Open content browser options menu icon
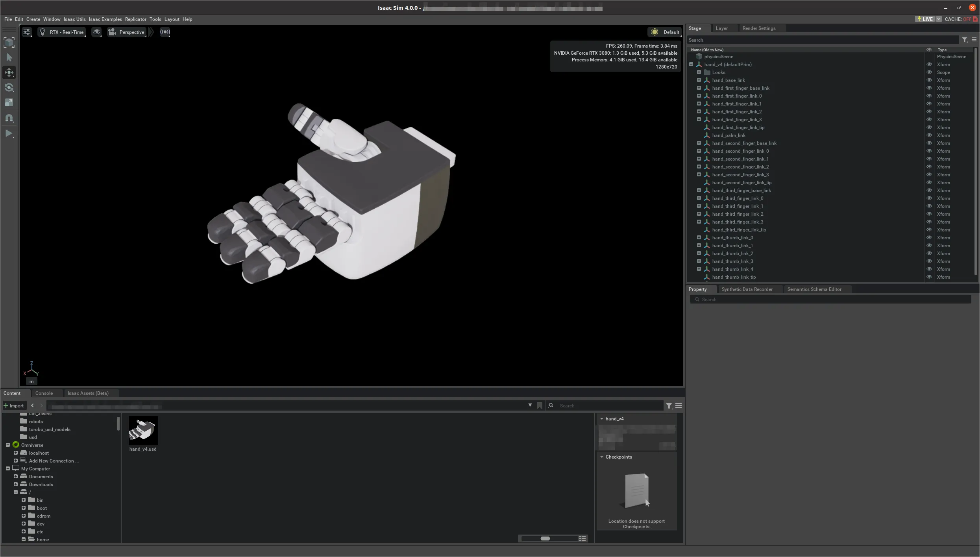 point(679,406)
